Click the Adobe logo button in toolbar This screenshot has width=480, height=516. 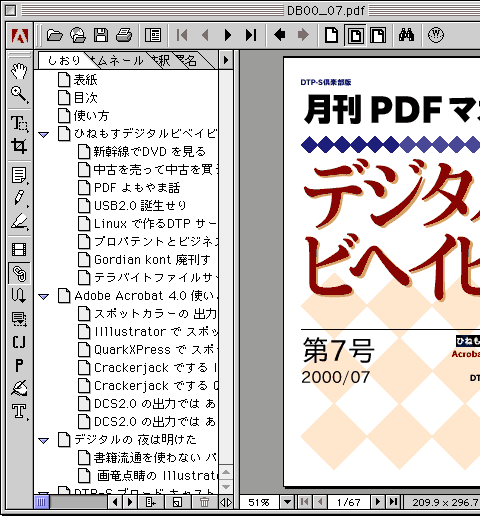click(20, 35)
